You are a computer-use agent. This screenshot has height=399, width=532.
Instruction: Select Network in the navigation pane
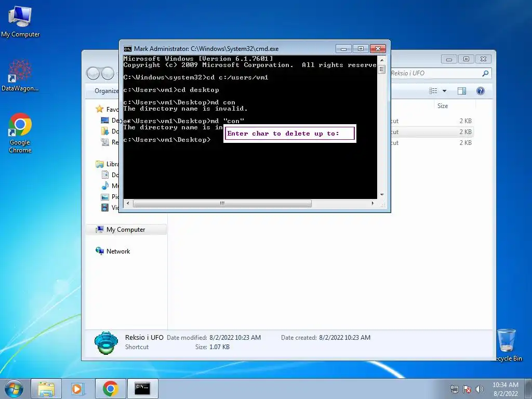(113, 251)
